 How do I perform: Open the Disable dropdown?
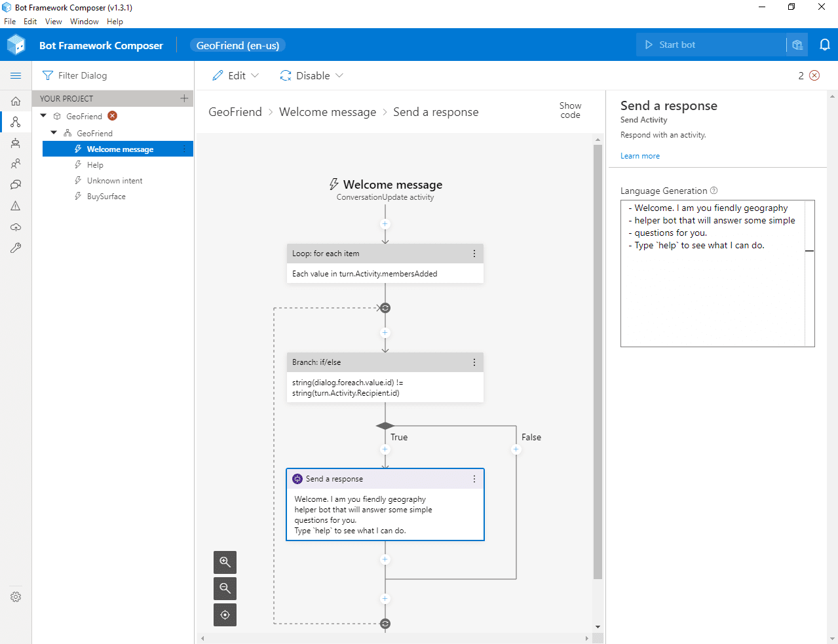312,75
